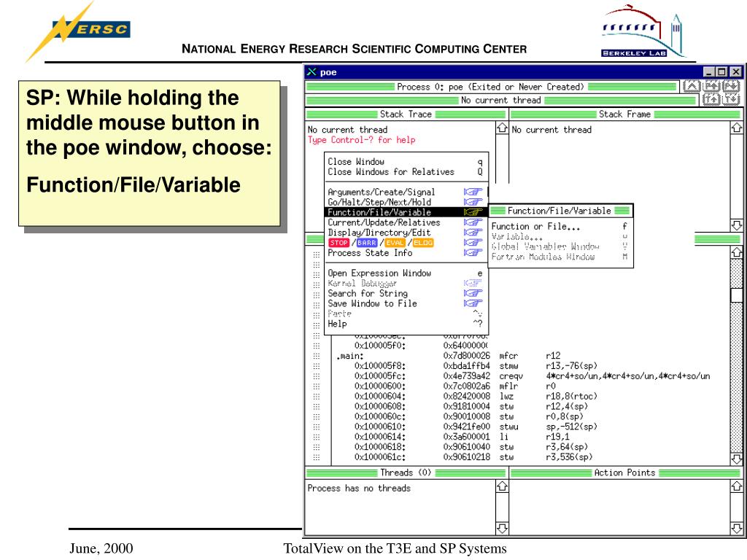Image resolution: width=747 pixels, height=560 pixels.
Task: Toggle breakpoint box beside 0x10000604 line
Action: tap(317, 397)
